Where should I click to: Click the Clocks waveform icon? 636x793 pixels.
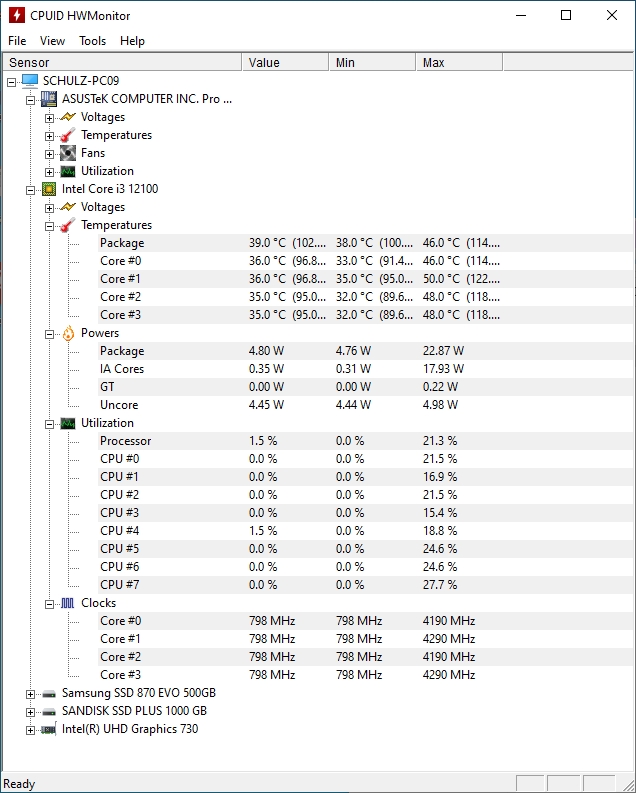pyautogui.click(x=68, y=603)
